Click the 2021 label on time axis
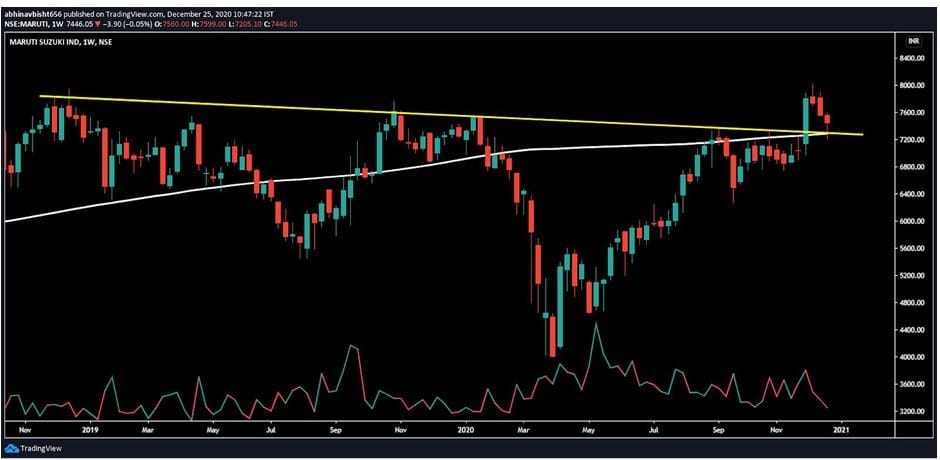The image size is (940, 460). click(x=842, y=429)
